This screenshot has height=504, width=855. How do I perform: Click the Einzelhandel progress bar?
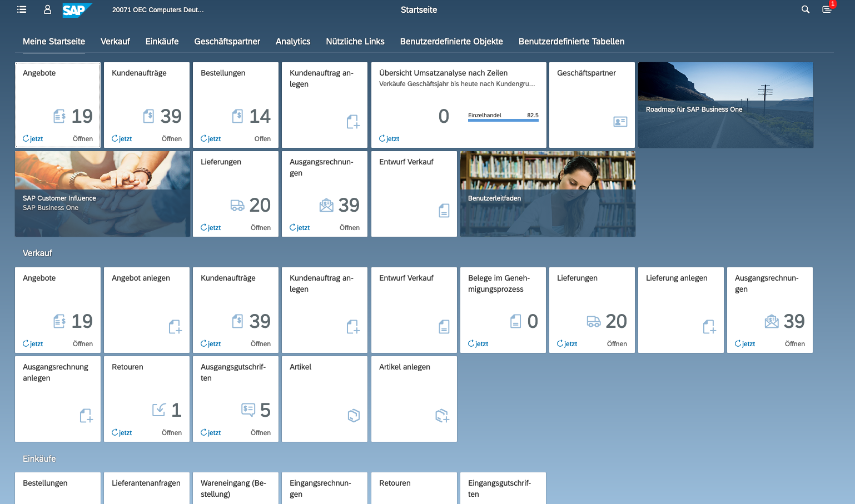[503, 120]
